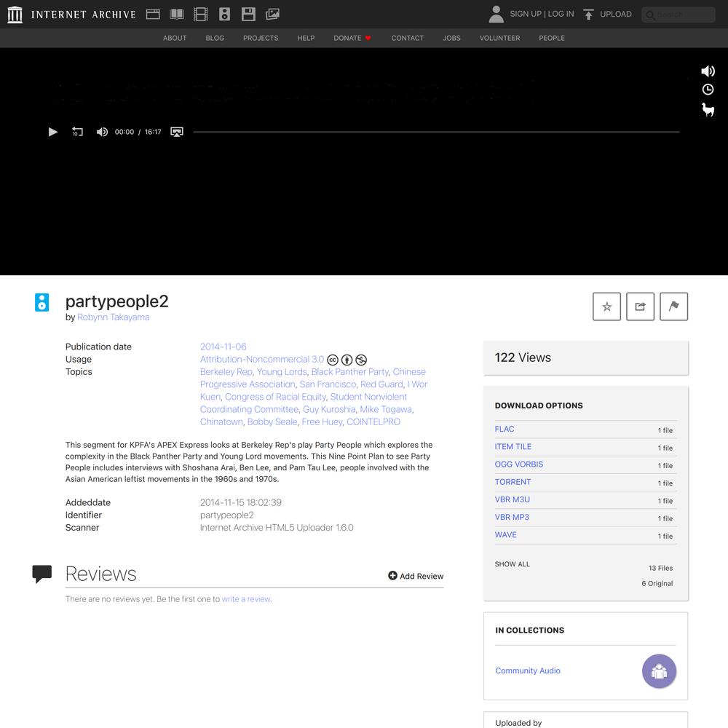Image resolution: width=728 pixels, height=728 pixels.
Task: Click the Young Lords topic link
Action: tap(282, 372)
